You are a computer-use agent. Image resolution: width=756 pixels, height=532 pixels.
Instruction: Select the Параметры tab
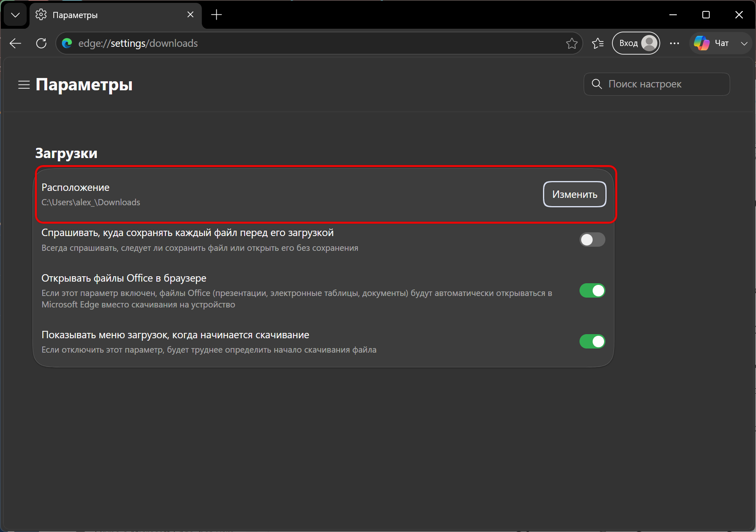(x=116, y=15)
